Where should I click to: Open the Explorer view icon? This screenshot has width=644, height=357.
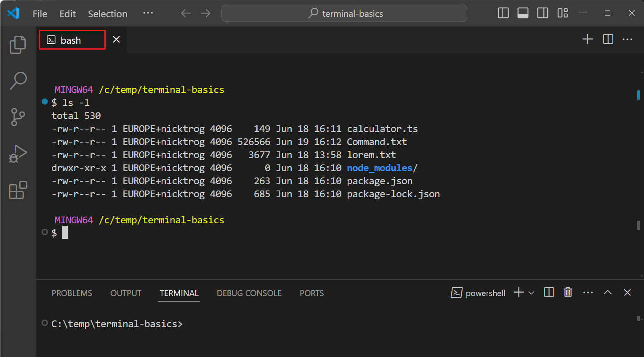tap(17, 45)
